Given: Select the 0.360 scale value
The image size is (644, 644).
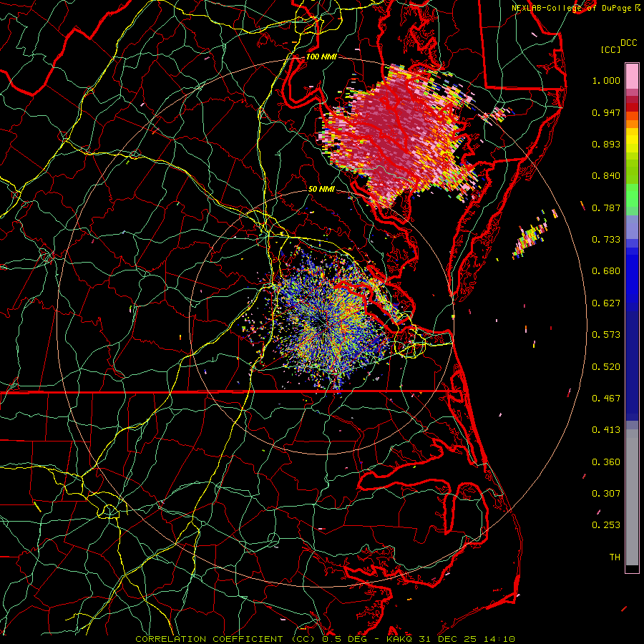Looking at the screenshot, I should [606, 462].
